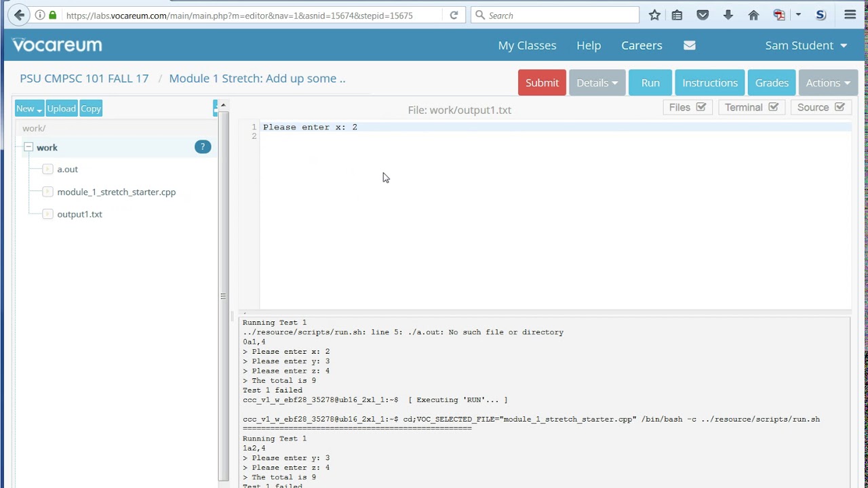
Task: Click the output1.txt file icon
Action: coord(47,214)
